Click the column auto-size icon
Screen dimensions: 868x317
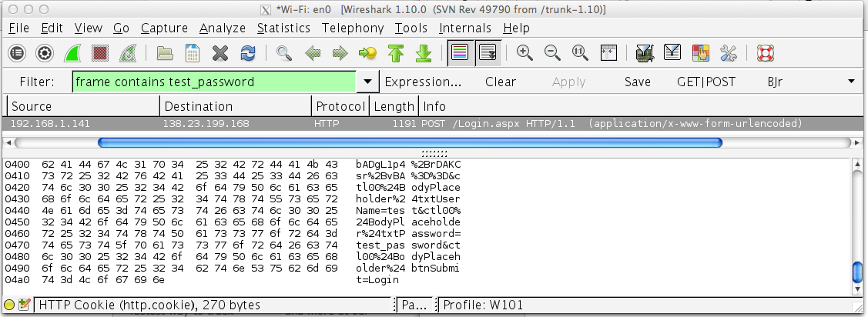click(608, 53)
